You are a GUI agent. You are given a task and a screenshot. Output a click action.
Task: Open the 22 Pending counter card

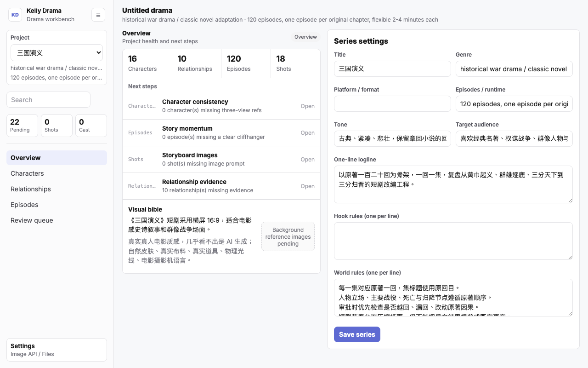22,126
